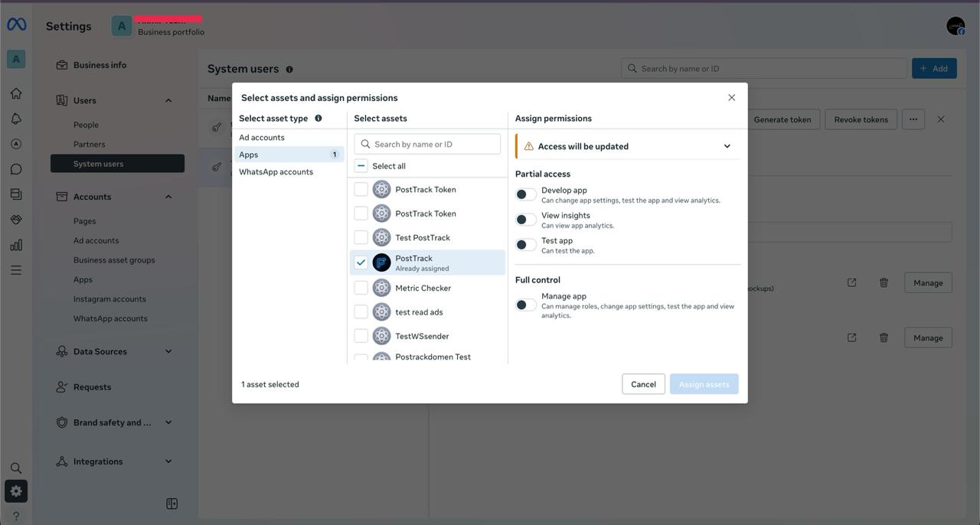Enable the Manage app full control toggle
This screenshot has width=980, height=525.
click(x=525, y=305)
